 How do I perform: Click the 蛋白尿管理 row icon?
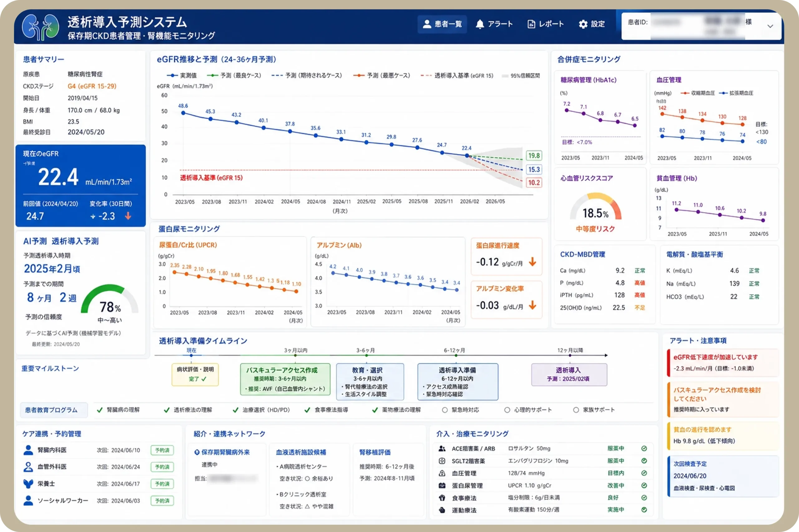click(442, 486)
